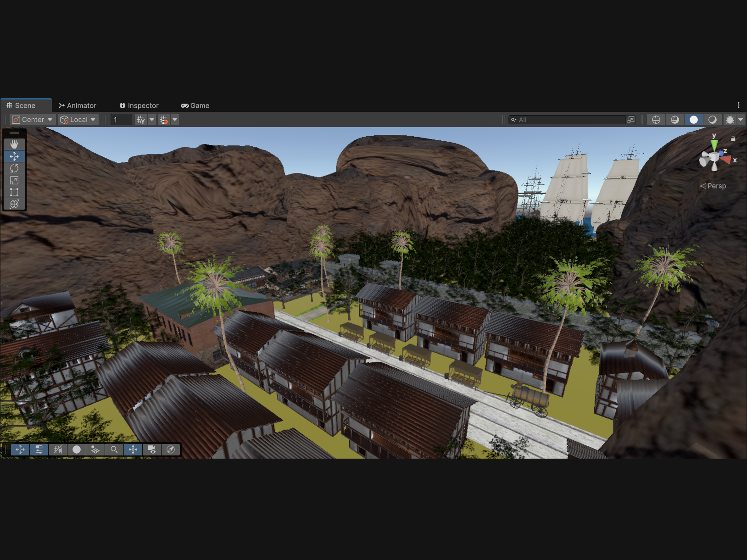The width and height of the screenshot is (747, 560).
Task: Open the three-dot panel options menu
Action: 738,105
